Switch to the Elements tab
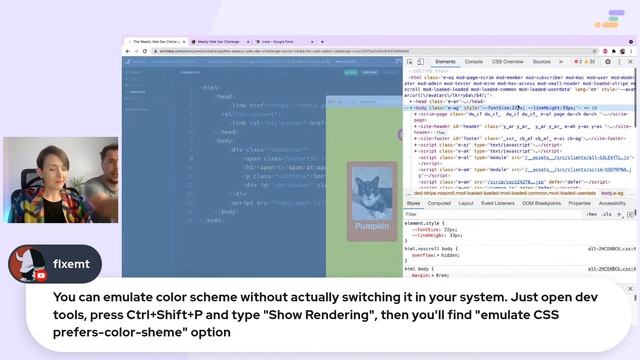640x360 pixels. [445, 62]
